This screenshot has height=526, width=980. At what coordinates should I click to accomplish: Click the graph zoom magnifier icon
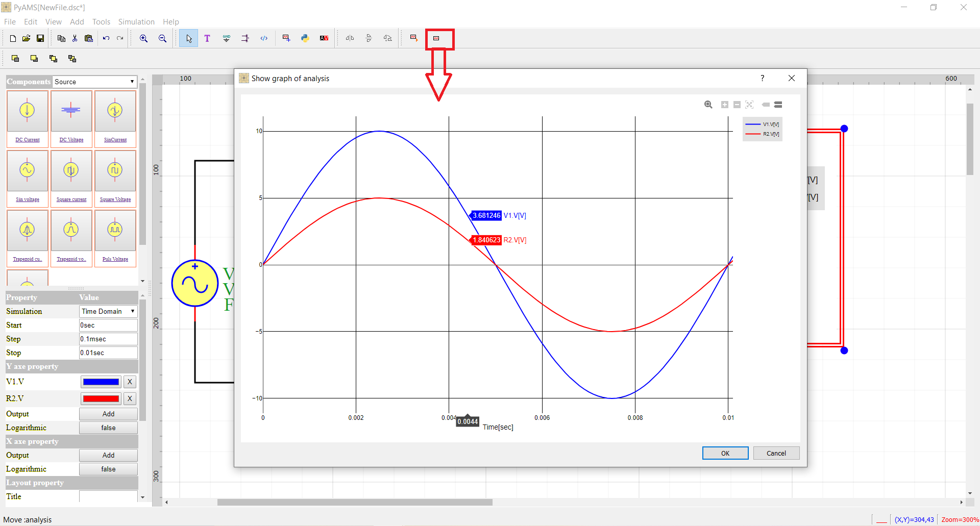pyautogui.click(x=708, y=105)
